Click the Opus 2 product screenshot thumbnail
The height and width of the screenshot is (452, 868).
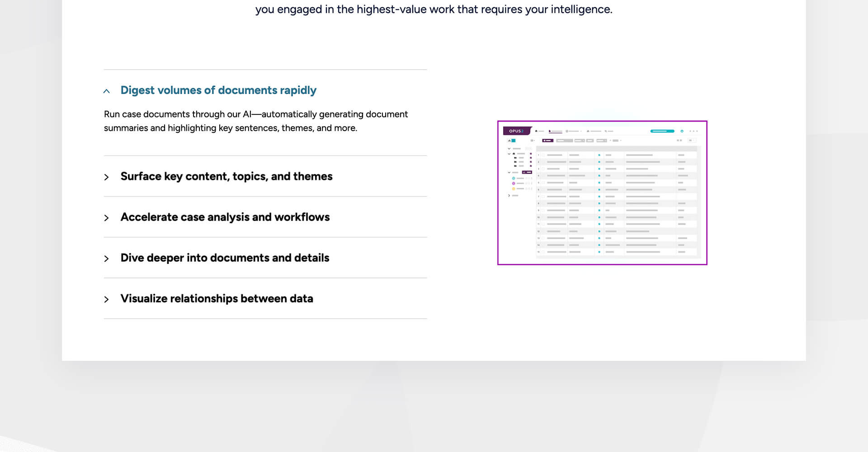[x=602, y=193]
